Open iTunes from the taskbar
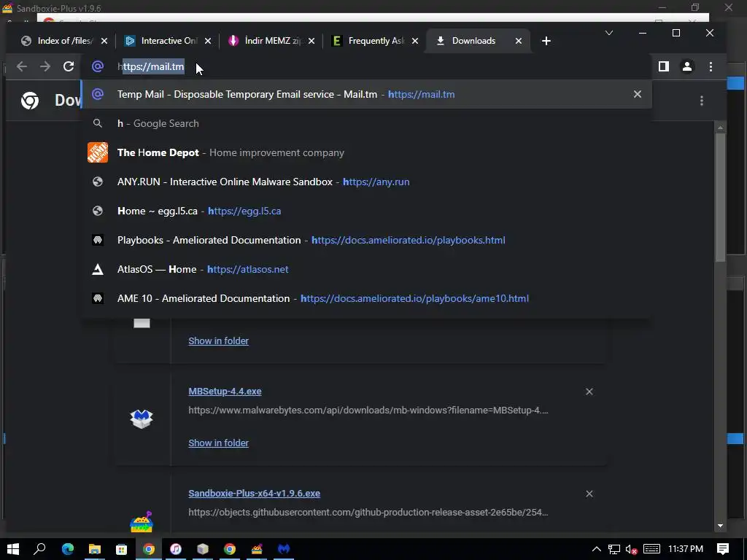 tap(176, 549)
